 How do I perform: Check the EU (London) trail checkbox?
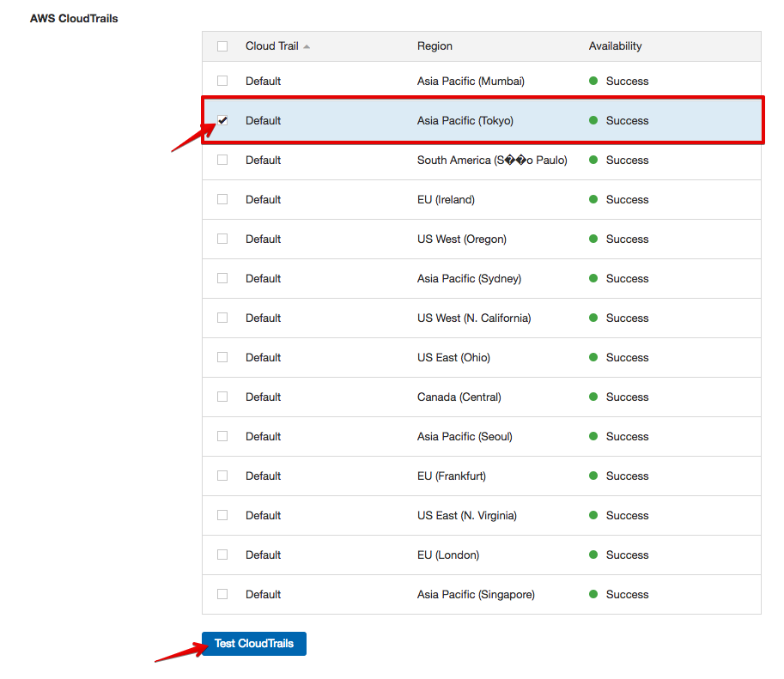click(x=222, y=555)
